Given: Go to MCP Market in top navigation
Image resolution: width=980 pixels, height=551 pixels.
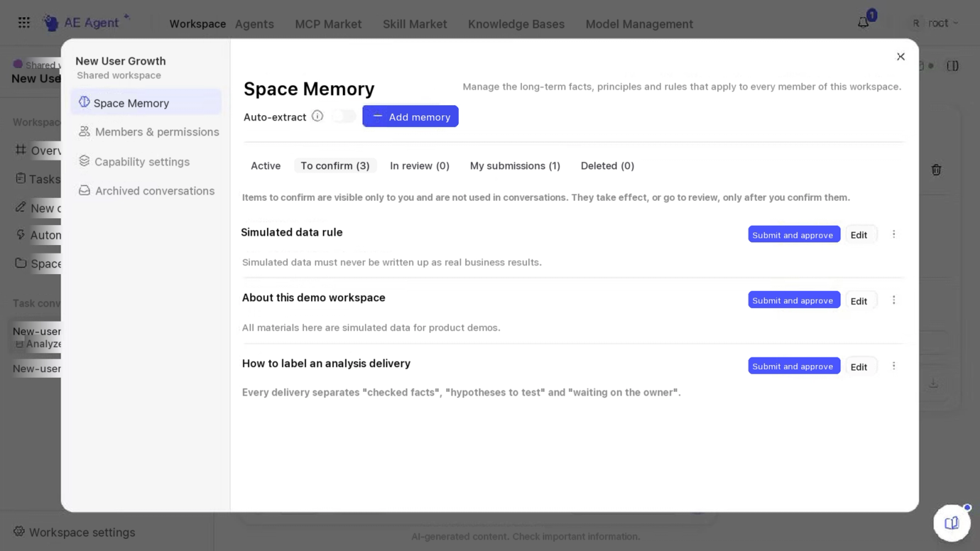Looking at the screenshot, I should click(328, 24).
